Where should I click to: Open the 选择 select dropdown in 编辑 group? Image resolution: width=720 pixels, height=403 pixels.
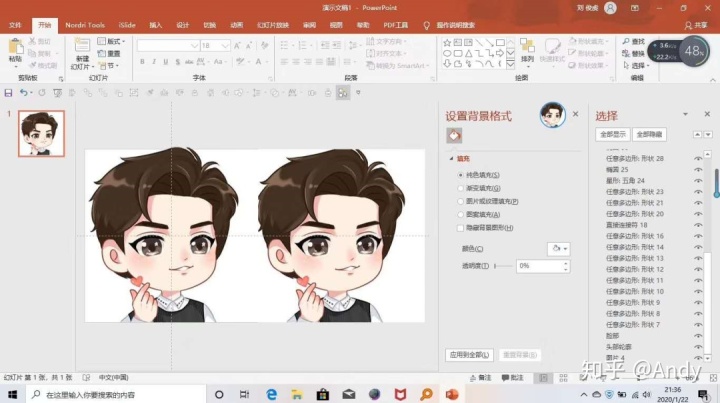[x=636, y=66]
